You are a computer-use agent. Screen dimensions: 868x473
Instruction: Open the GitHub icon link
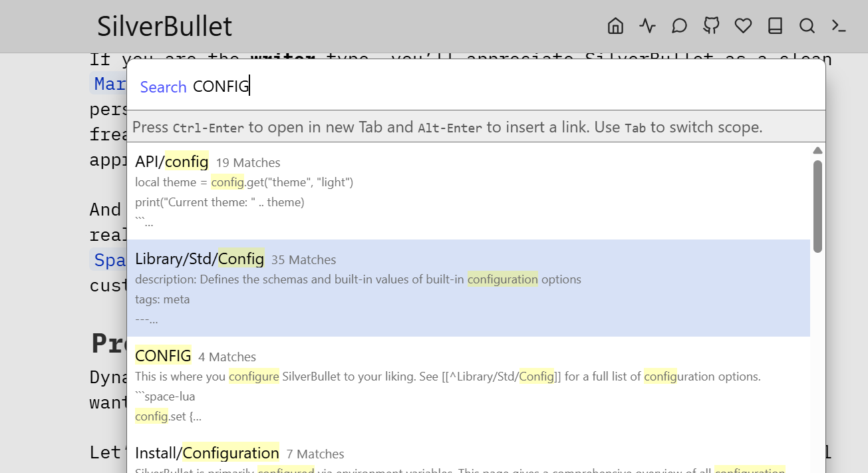(x=711, y=26)
